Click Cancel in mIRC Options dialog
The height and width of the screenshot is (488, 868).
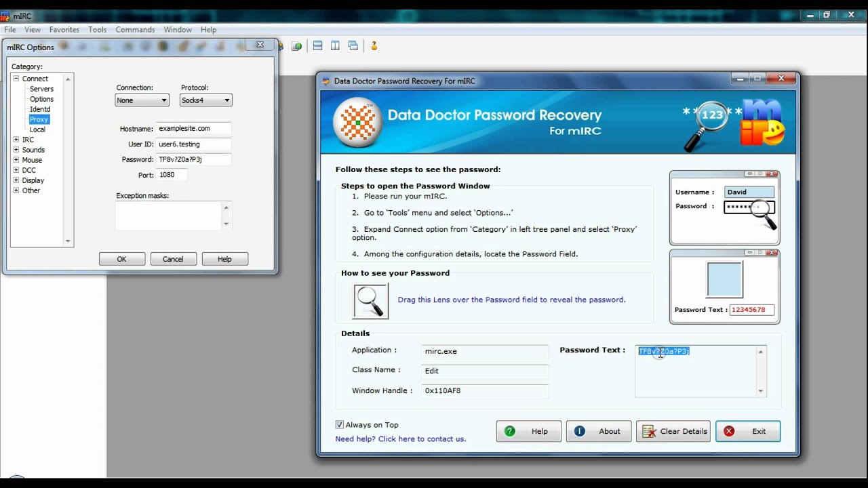coord(173,259)
